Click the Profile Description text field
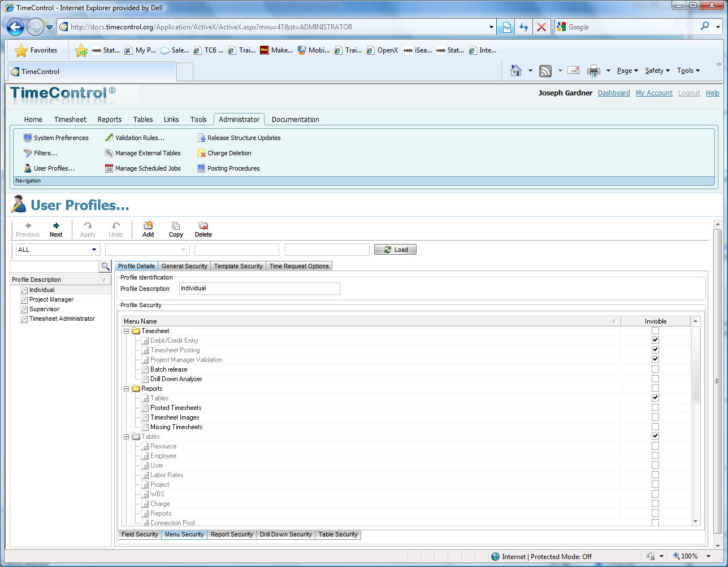 pos(259,289)
